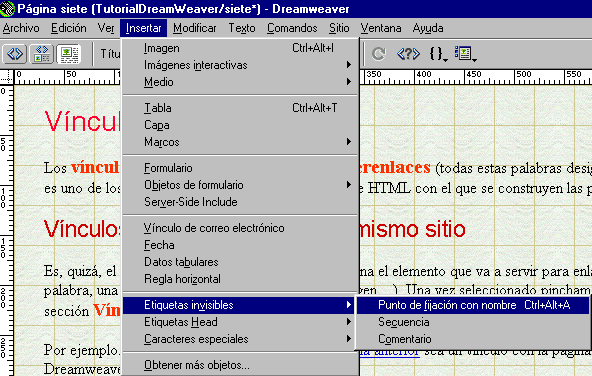Choose Punto de fijación con nombre
Screen dimensions: 592x376
[473, 305]
